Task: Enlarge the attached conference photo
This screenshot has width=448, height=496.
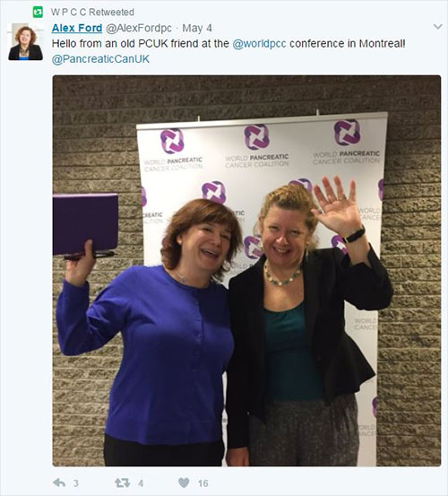Action: [x=246, y=271]
